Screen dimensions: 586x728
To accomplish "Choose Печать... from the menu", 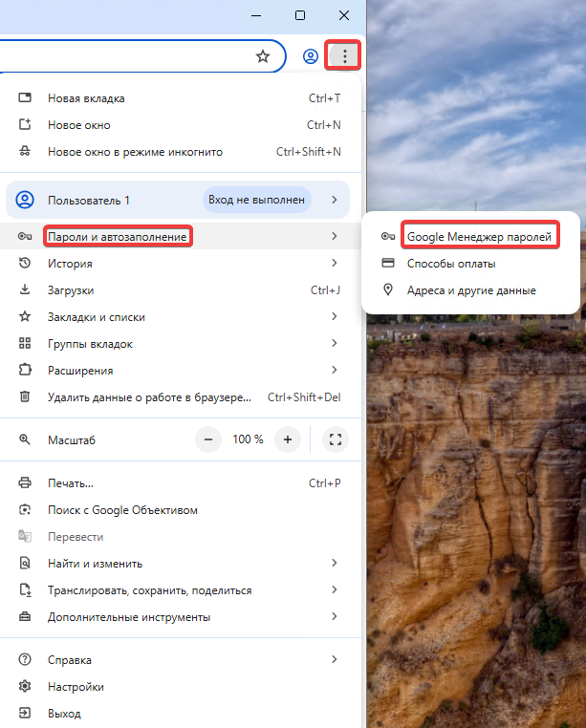I will point(71,483).
